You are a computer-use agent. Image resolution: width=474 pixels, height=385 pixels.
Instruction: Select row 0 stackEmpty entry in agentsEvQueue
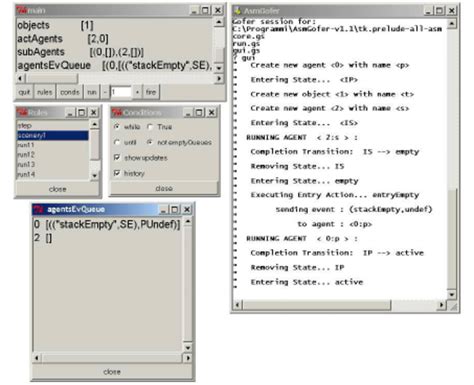[107, 224]
